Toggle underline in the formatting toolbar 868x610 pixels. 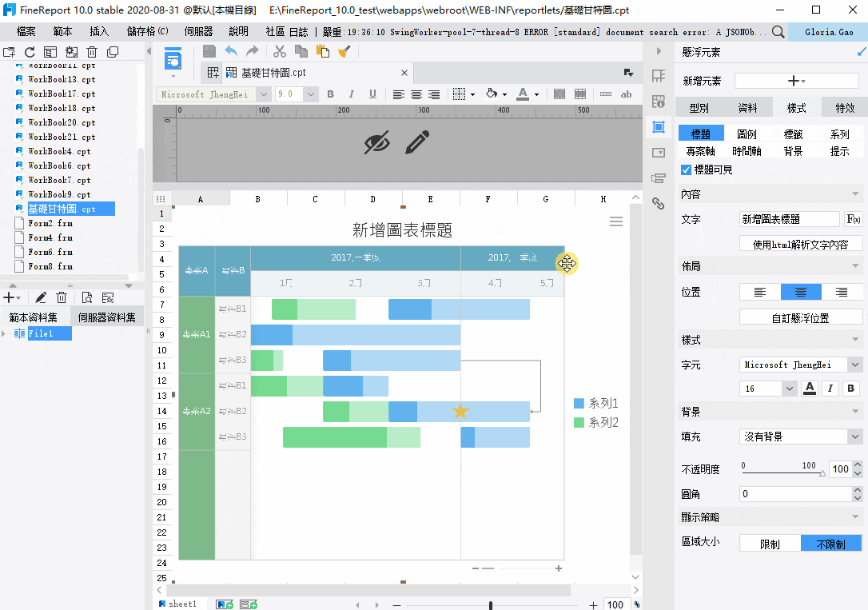click(x=372, y=94)
